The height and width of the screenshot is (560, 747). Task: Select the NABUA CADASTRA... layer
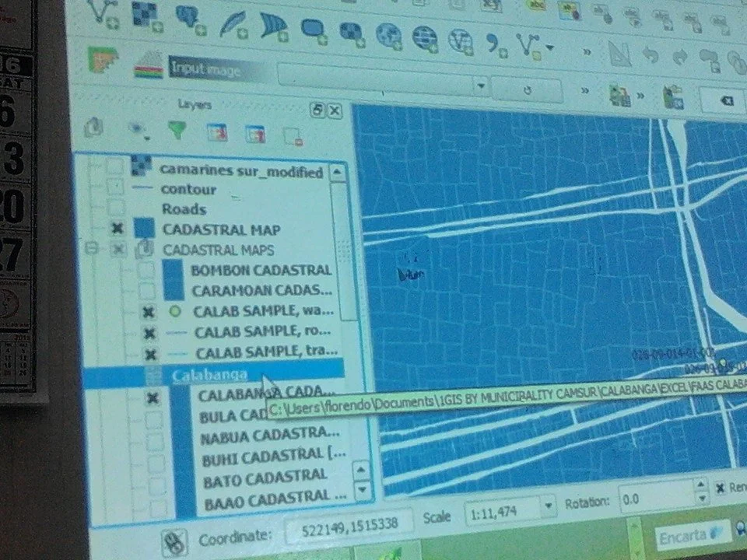tap(270, 436)
